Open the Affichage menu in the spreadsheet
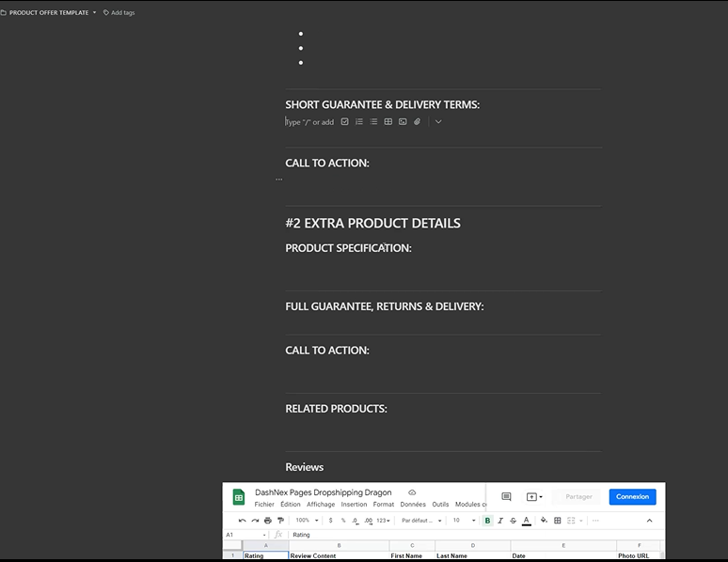Viewport: 728px width, 562px height. tap(321, 505)
